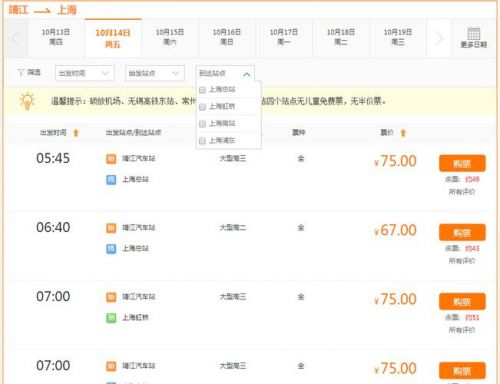
Task: Open the 出发时间 filter dropdown
Action: 85,73
